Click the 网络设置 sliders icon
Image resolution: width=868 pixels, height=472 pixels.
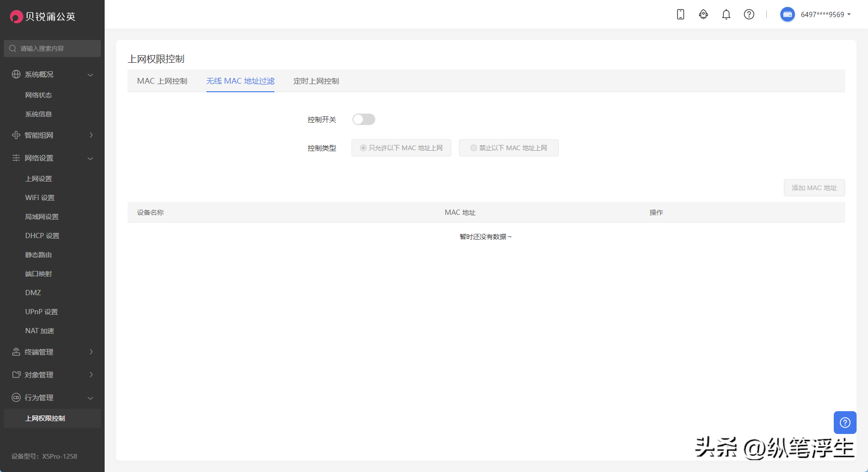point(16,158)
